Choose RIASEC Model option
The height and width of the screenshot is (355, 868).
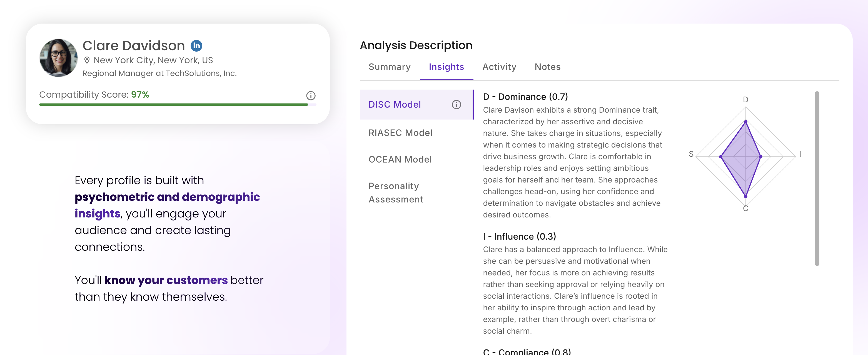coord(400,133)
